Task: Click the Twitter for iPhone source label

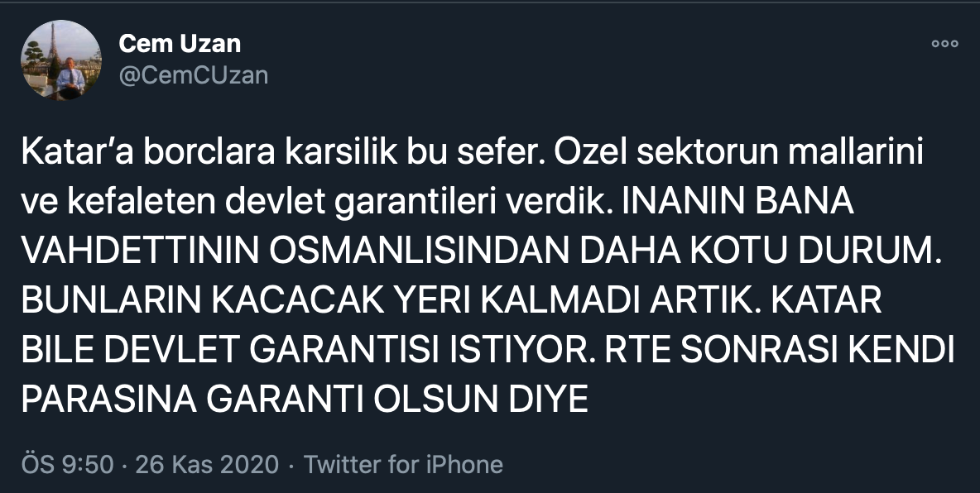Action: [403, 464]
